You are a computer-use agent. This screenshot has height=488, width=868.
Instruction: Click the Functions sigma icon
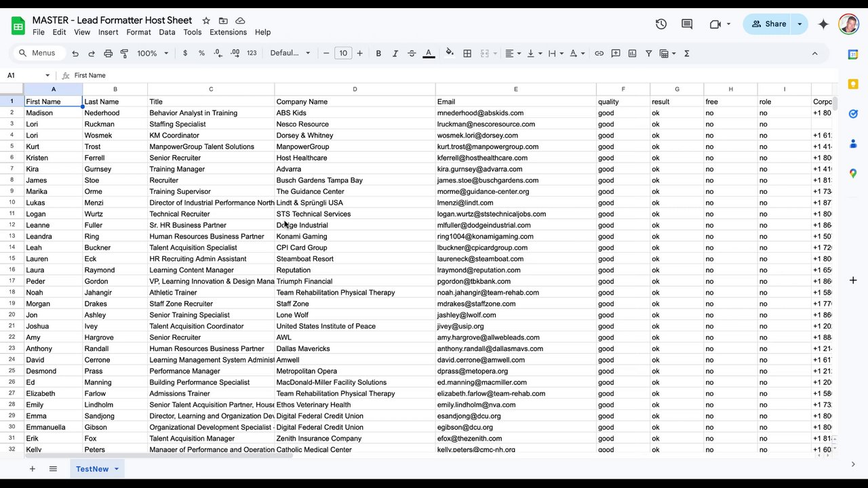point(687,54)
